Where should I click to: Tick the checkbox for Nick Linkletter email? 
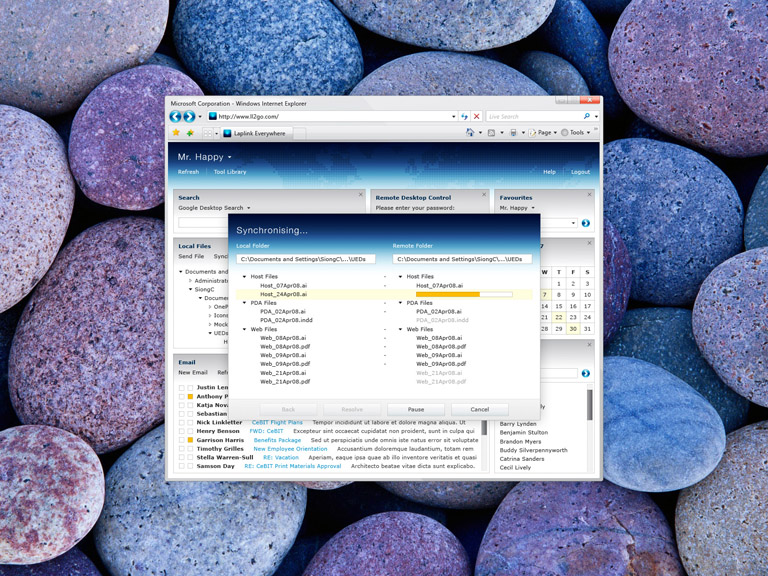click(x=181, y=422)
